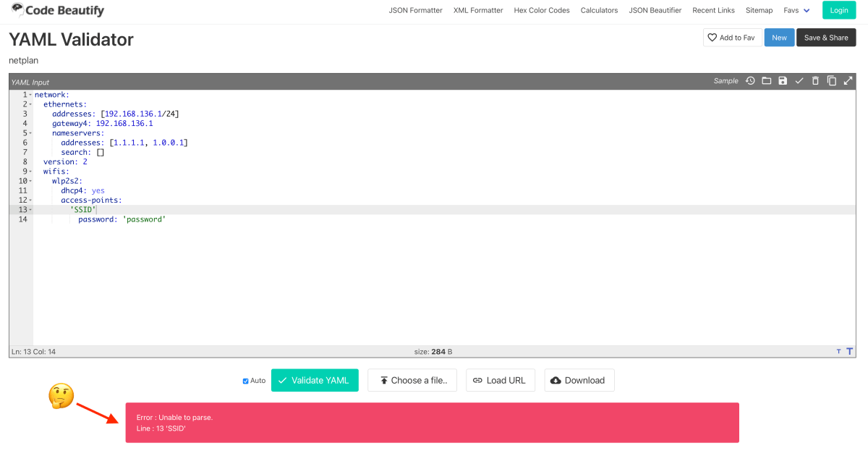The height and width of the screenshot is (451, 868).
Task: Click the 'dhcp4: yes' line
Action: point(82,190)
